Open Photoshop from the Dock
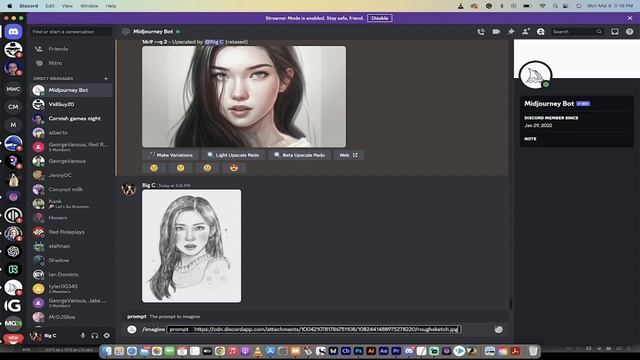640x360 pixels. point(358,351)
